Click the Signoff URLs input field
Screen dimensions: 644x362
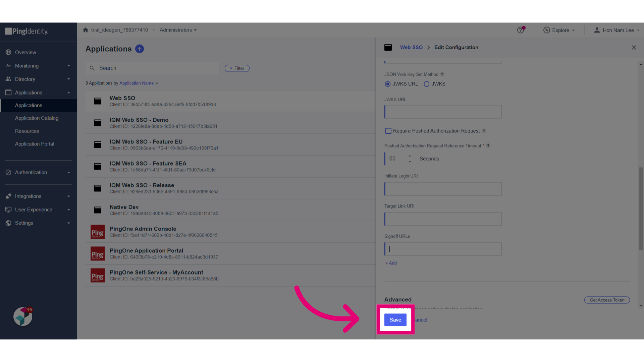point(443,249)
